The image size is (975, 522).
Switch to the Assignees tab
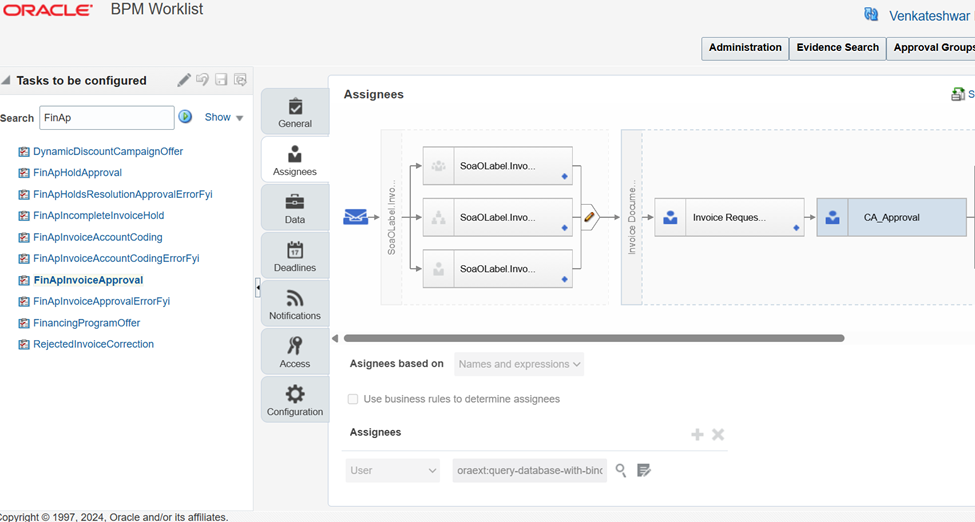(x=295, y=160)
